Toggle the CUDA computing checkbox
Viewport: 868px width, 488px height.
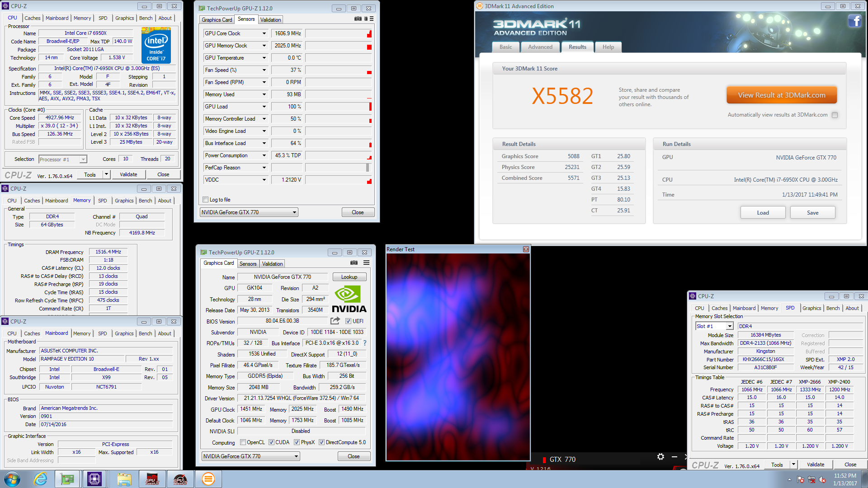[x=271, y=442]
